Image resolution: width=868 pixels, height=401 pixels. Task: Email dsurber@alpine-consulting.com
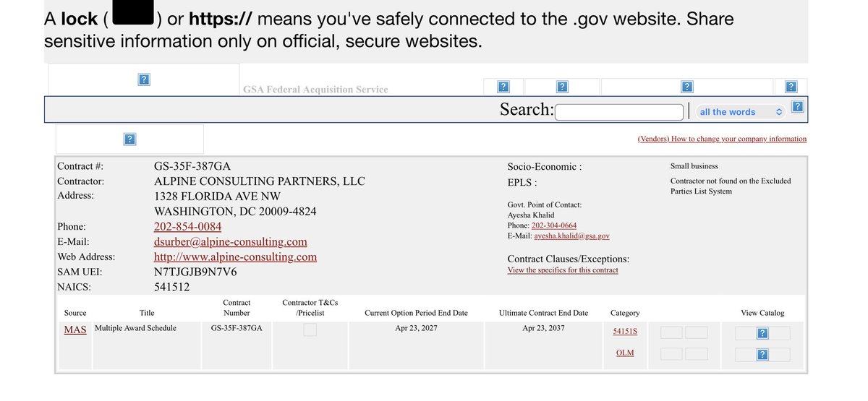(x=230, y=241)
